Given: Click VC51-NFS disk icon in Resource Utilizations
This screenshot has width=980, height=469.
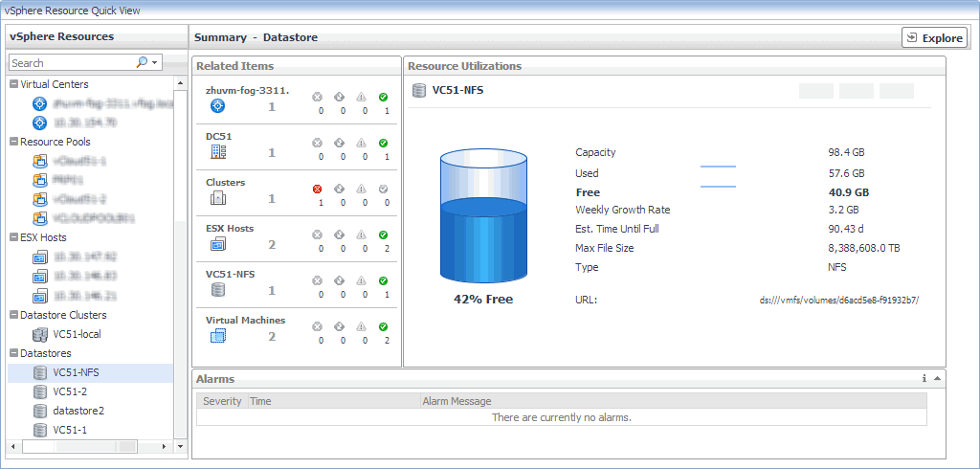Looking at the screenshot, I should tap(419, 91).
